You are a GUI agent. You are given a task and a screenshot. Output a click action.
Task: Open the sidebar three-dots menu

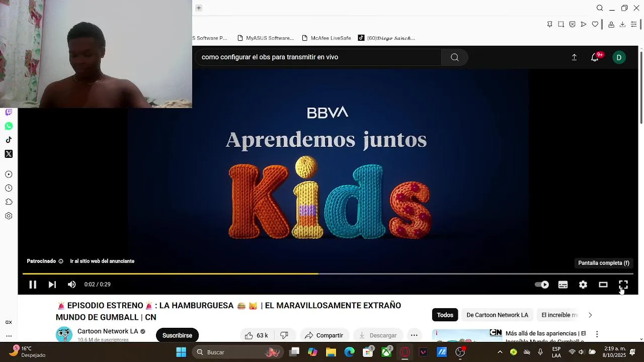coord(9,335)
